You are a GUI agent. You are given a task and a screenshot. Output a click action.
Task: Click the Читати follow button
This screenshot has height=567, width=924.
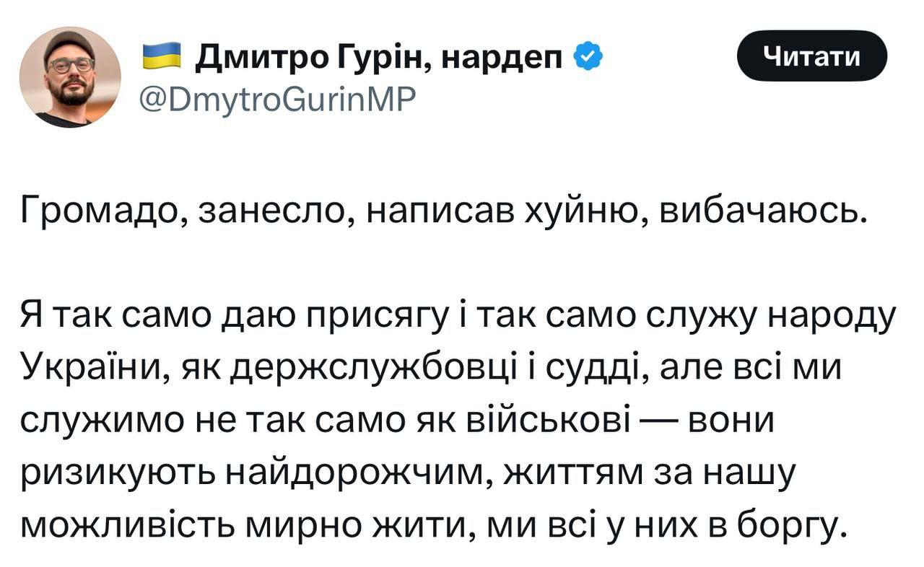811,56
